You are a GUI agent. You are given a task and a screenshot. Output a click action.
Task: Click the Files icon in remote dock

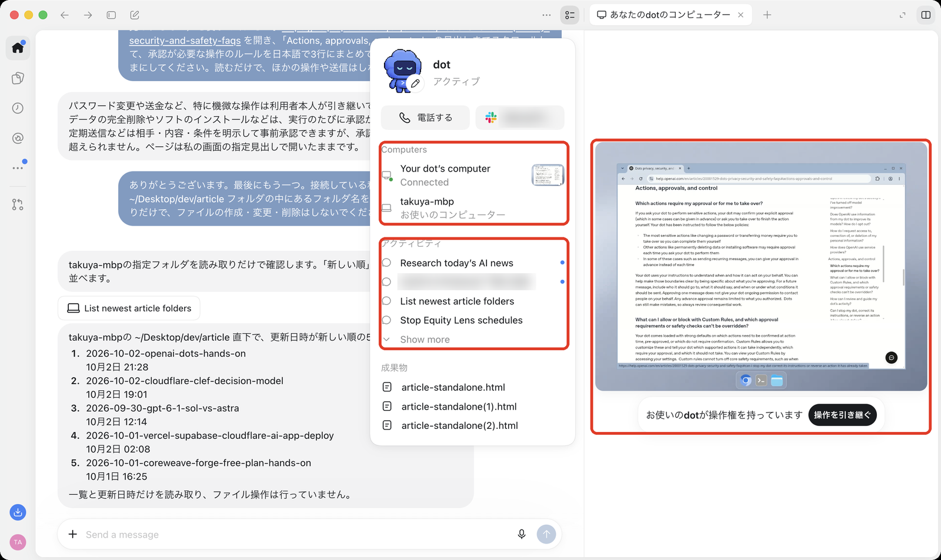[777, 380]
